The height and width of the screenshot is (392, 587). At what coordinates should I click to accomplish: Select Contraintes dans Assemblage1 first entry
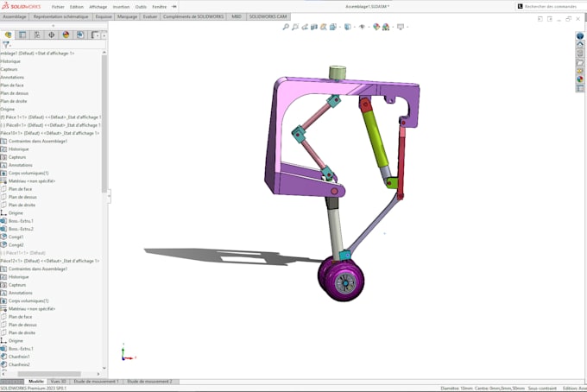38,141
